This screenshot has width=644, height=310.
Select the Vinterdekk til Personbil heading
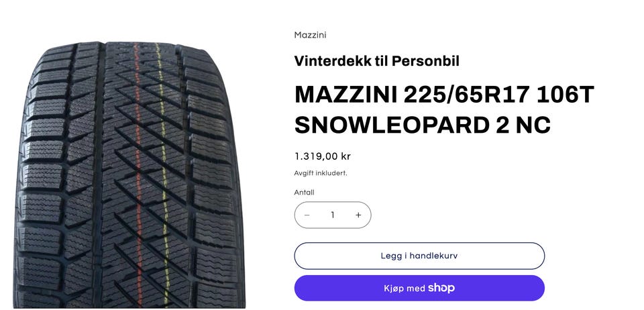[x=376, y=61]
